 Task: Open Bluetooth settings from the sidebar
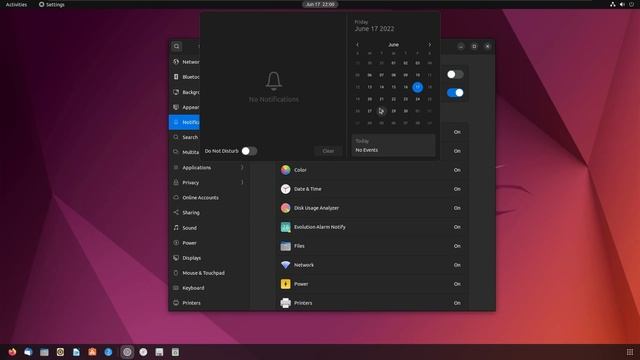pos(184,77)
